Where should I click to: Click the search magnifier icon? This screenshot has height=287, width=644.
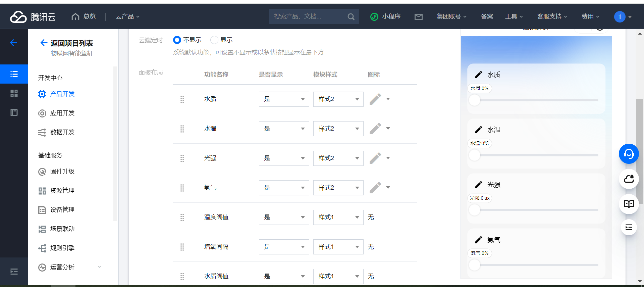tap(351, 16)
